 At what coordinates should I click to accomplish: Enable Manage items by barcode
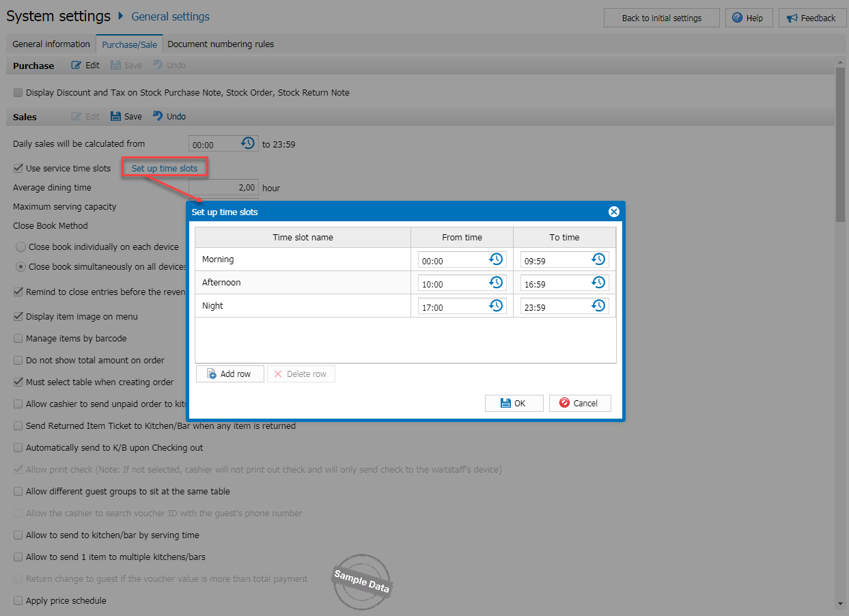[18, 338]
